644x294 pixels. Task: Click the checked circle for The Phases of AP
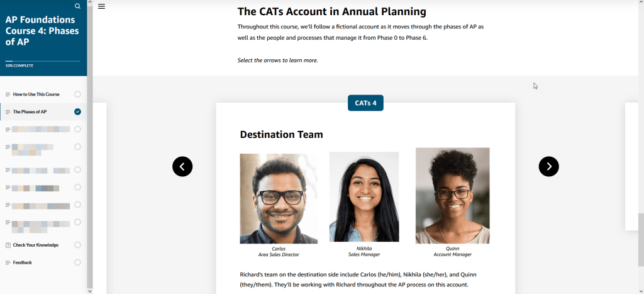point(77,112)
